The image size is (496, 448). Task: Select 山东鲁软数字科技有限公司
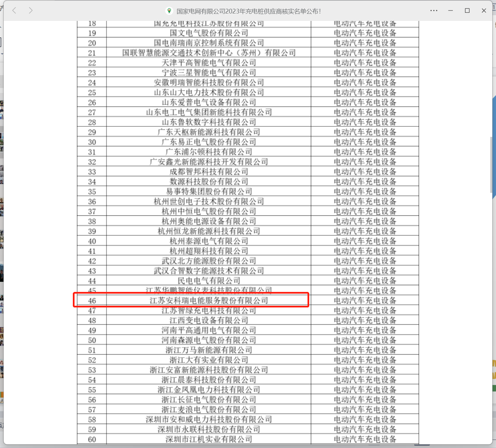pyautogui.click(x=209, y=122)
